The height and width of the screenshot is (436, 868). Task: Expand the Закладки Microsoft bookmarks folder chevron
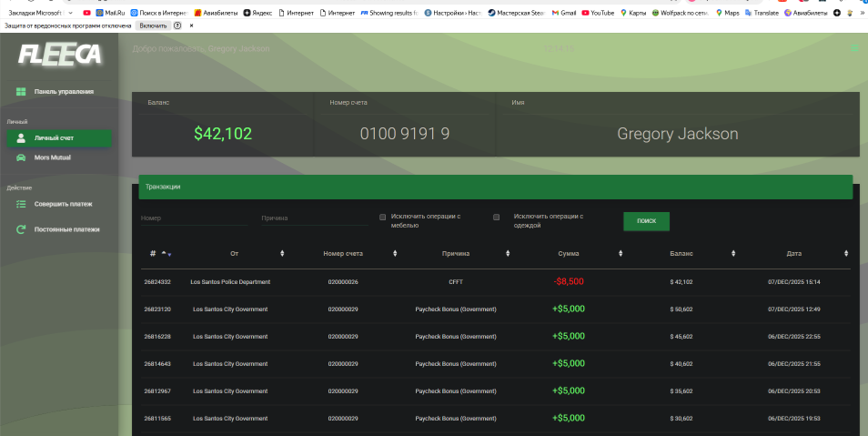[x=70, y=13]
